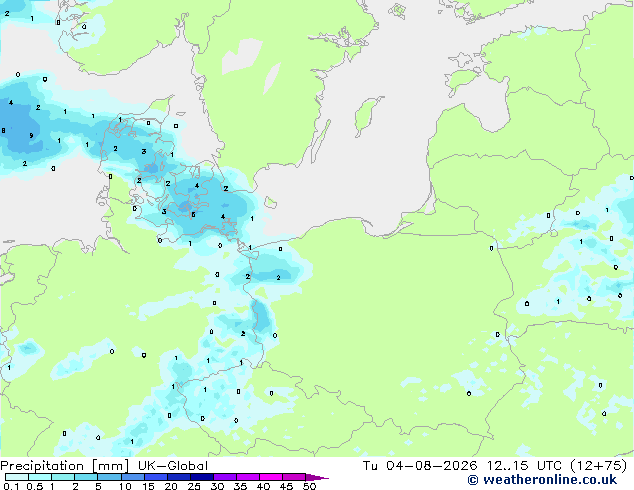The width and height of the screenshot is (634, 490).
Task: Click the 35–40 mm legend swatch
Action: pos(248,477)
